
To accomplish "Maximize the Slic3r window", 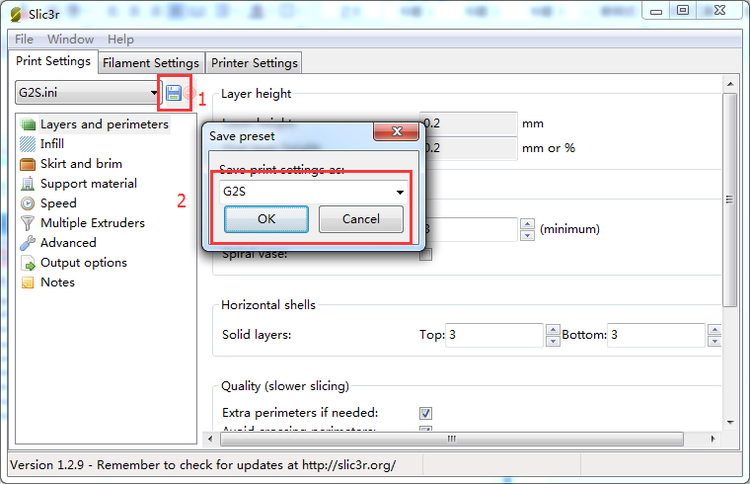I will pyautogui.click(x=683, y=10).
